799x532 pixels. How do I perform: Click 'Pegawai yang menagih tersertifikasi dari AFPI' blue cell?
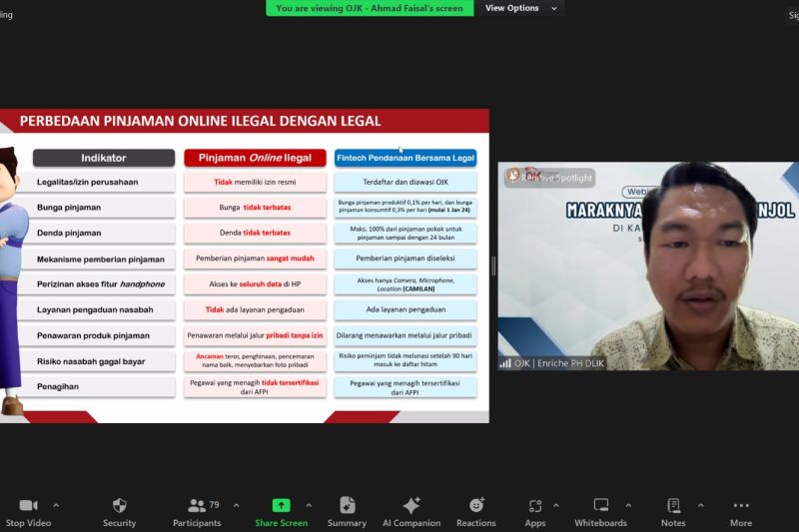[405, 387]
